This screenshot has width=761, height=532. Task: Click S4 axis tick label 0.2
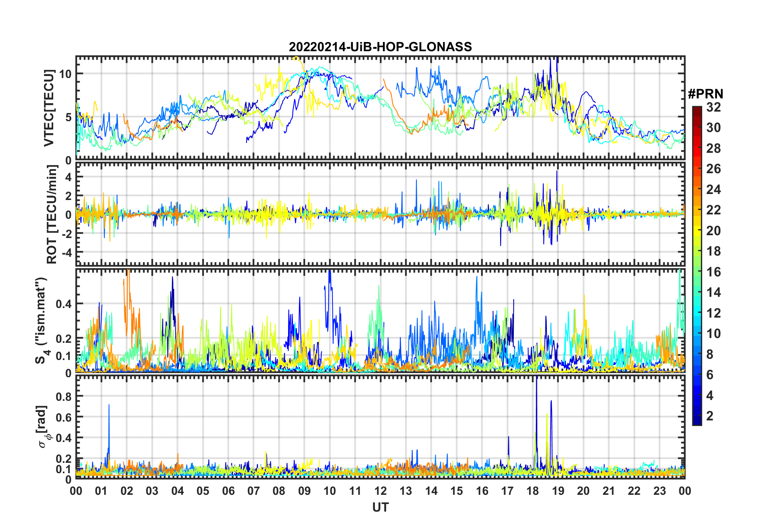[64, 338]
